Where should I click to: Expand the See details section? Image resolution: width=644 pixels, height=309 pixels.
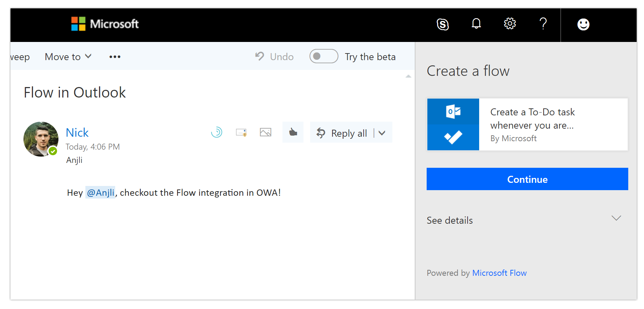click(616, 218)
